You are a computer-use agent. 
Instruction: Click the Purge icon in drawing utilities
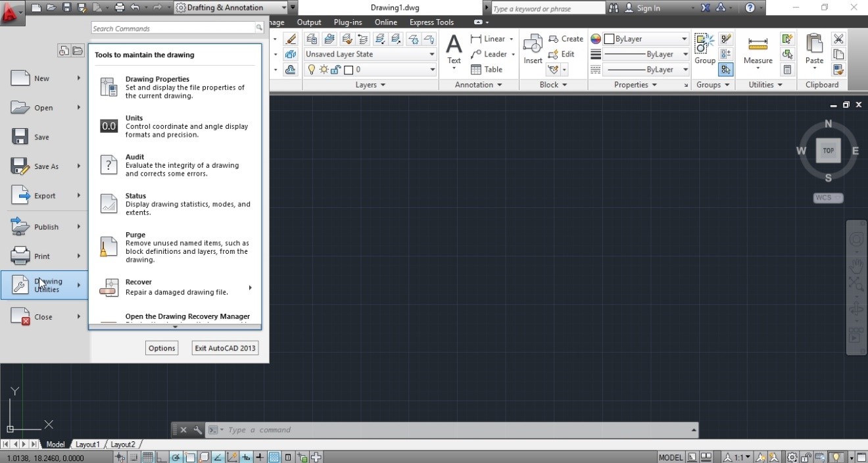tap(108, 246)
